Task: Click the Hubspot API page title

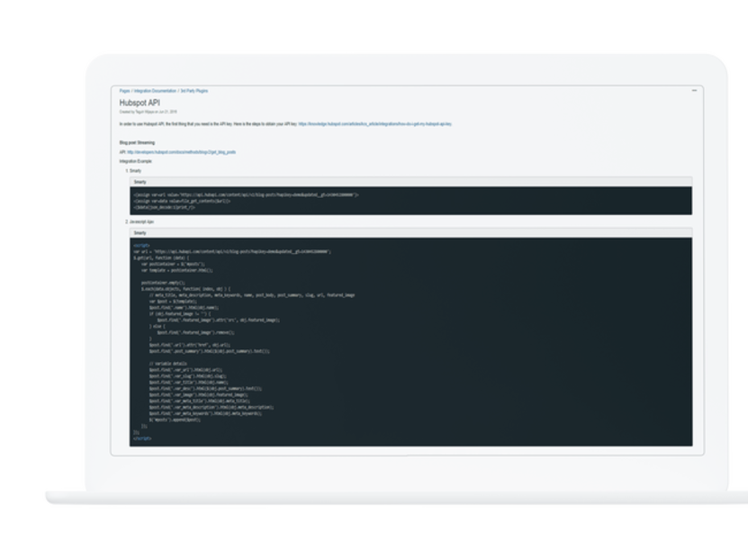Action: click(x=140, y=103)
